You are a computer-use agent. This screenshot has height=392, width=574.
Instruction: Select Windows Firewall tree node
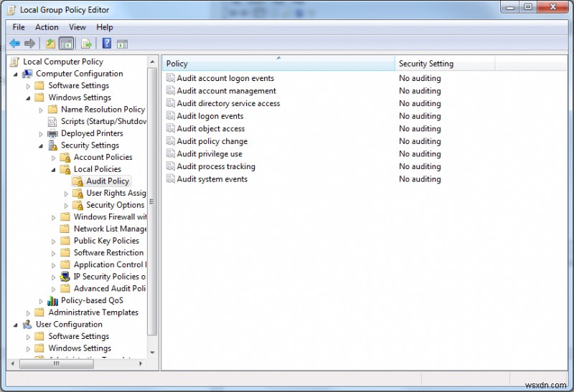tap(110, 217)
